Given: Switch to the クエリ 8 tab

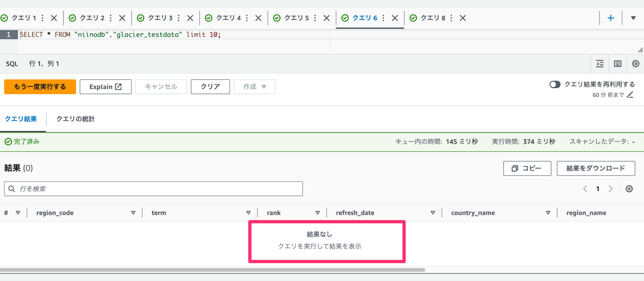Looking at the screenshot, I should pos(433,18).
